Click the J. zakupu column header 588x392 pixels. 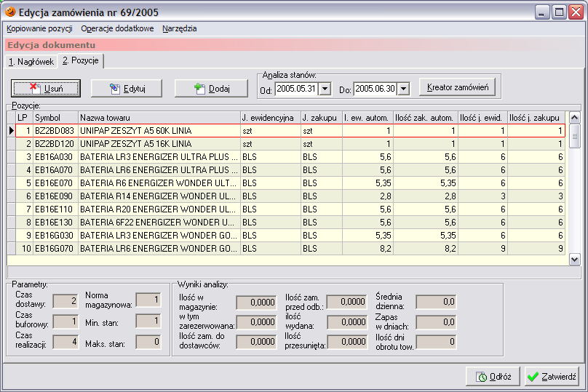322,118
